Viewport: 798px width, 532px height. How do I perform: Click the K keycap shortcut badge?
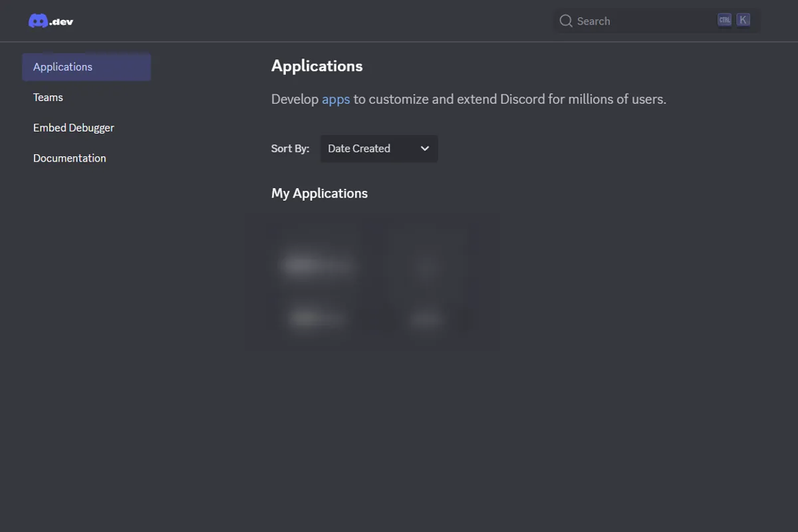[x=743, y=20]
